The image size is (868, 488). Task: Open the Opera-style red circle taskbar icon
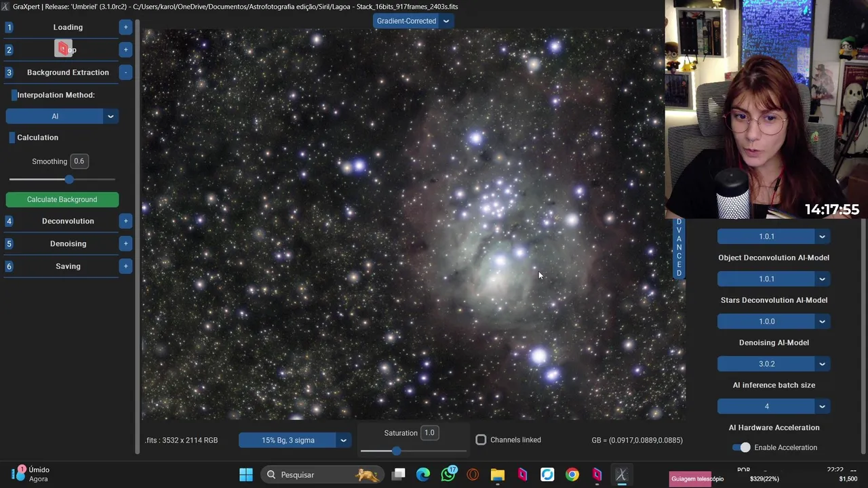pyautogui.click(x=473, y=474)
